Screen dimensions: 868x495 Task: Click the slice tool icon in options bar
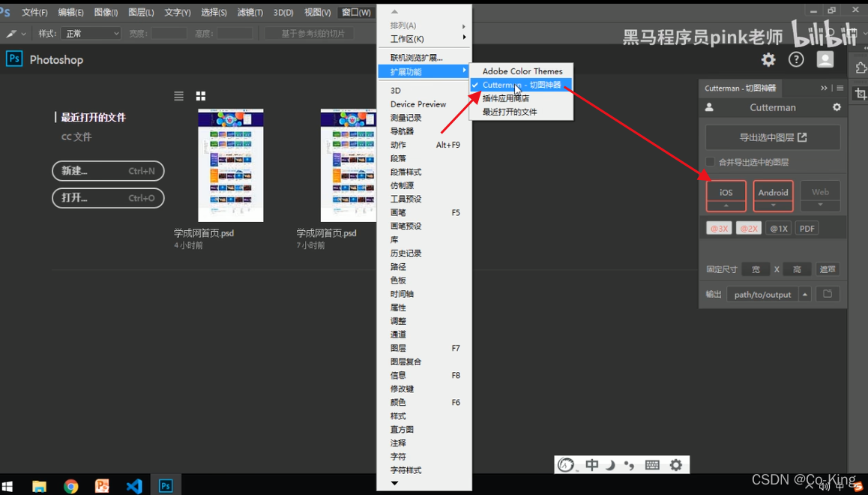(x=11, y=34)
